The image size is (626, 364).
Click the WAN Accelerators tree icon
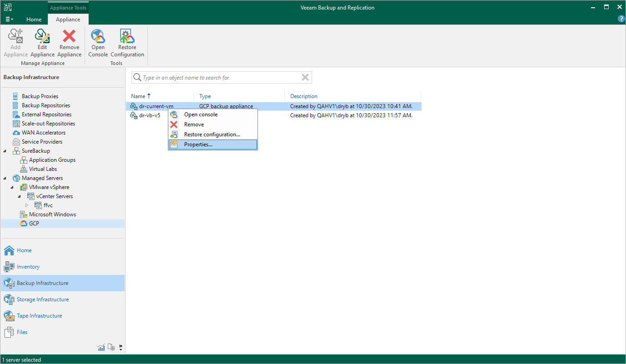point(16,133)
